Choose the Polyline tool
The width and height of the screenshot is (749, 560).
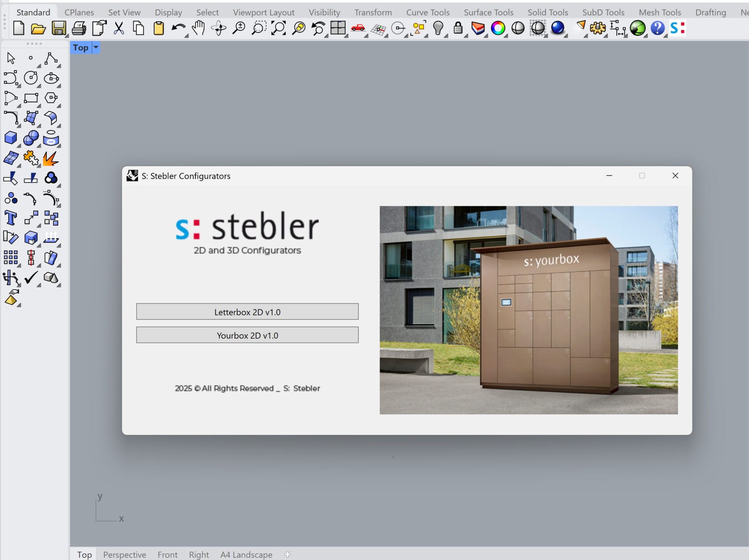pyautogui.click(x=51, y=58)
